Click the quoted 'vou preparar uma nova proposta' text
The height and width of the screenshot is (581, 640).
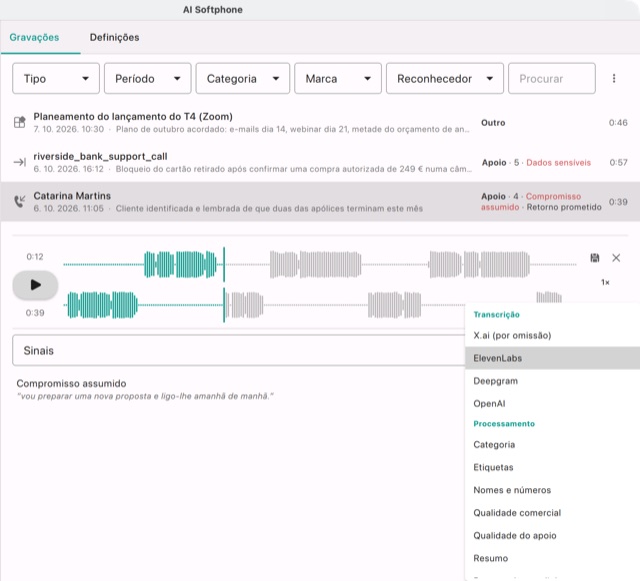click(145, 396)
